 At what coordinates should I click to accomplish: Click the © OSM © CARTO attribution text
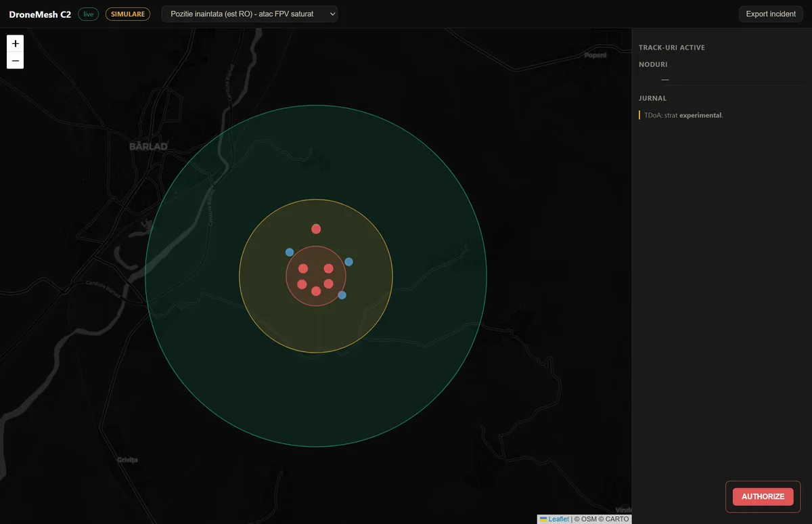coord(602,519)
